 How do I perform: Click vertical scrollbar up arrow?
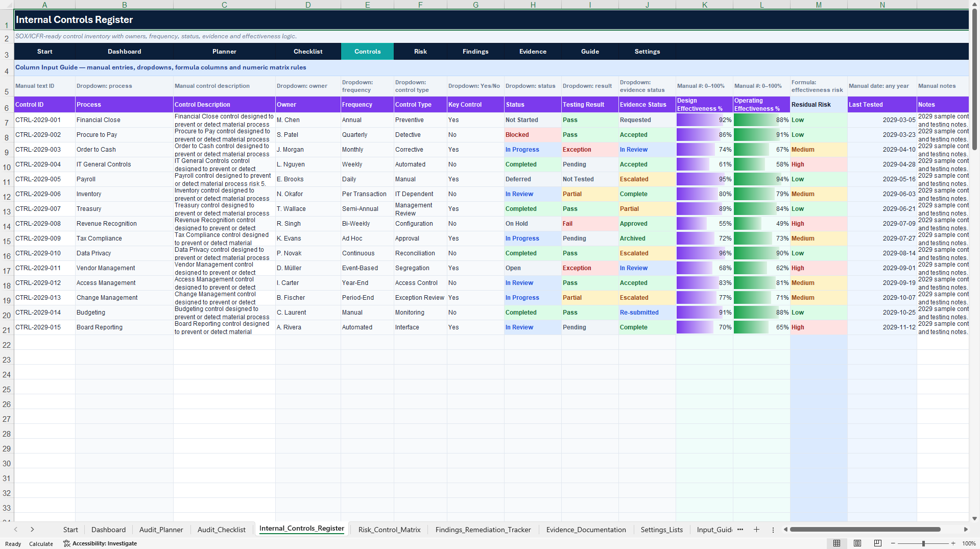pos(975,4)
